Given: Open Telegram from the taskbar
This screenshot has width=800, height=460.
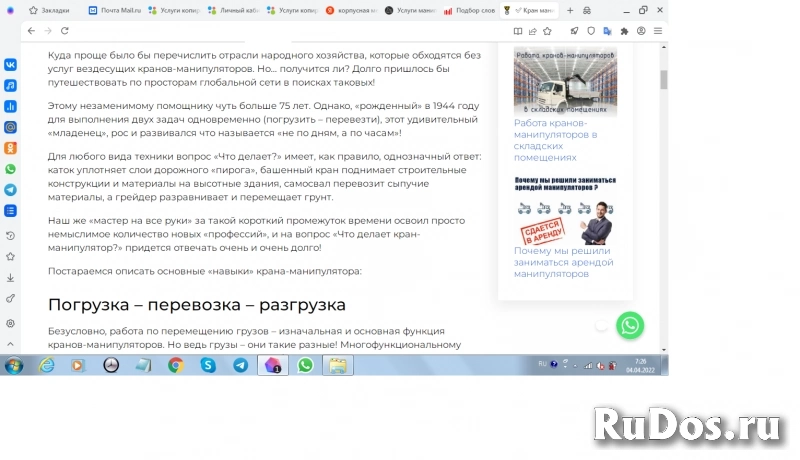Looking at the screenshot, I should (240, 365).
